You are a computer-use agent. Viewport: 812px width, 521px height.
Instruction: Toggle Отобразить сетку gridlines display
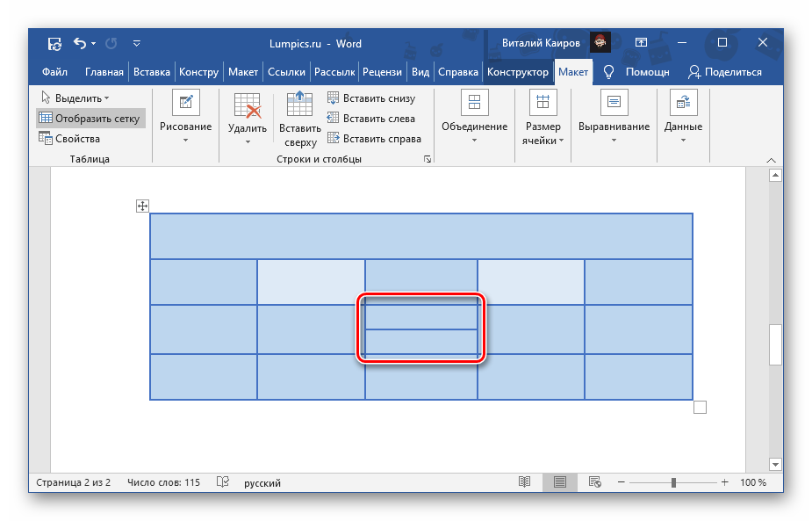89,118
